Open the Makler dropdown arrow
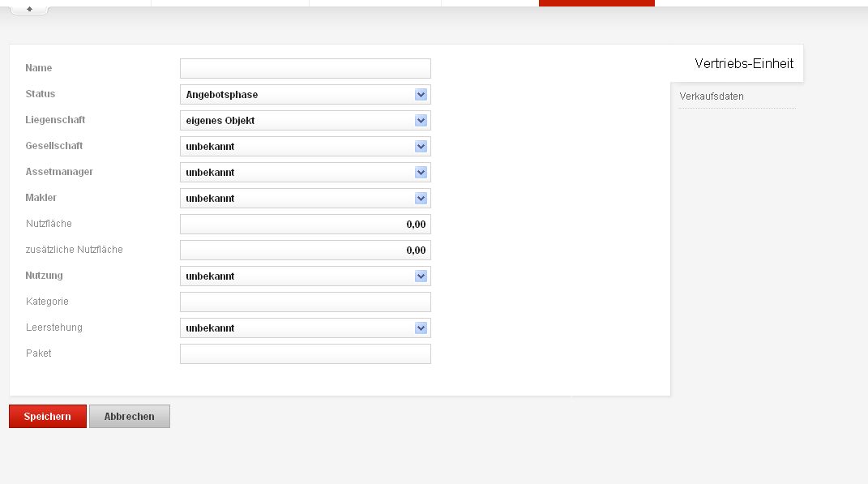The width and height of the screenshot is (868, 484). click(x=421, y=199)
